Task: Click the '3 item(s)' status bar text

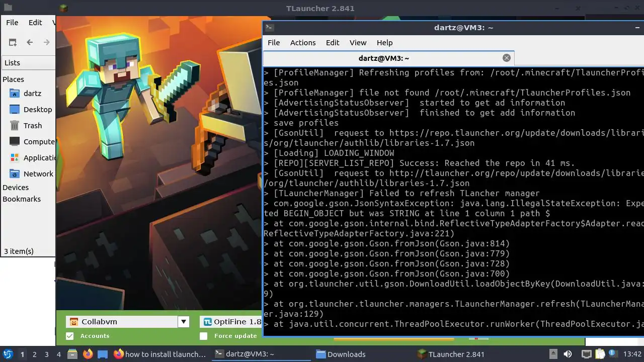Action: pos(19,251)
